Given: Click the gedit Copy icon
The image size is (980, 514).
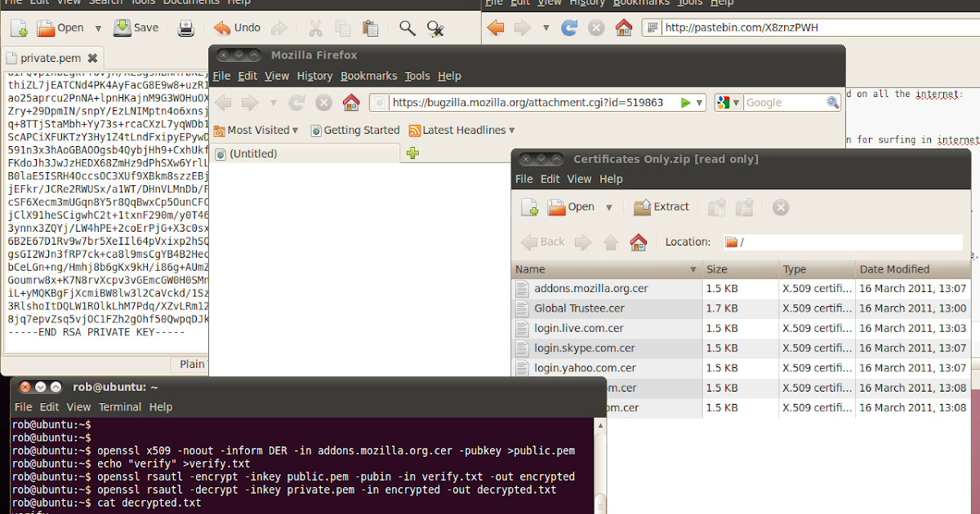Looking at the screenshot, I should [343, 29].
